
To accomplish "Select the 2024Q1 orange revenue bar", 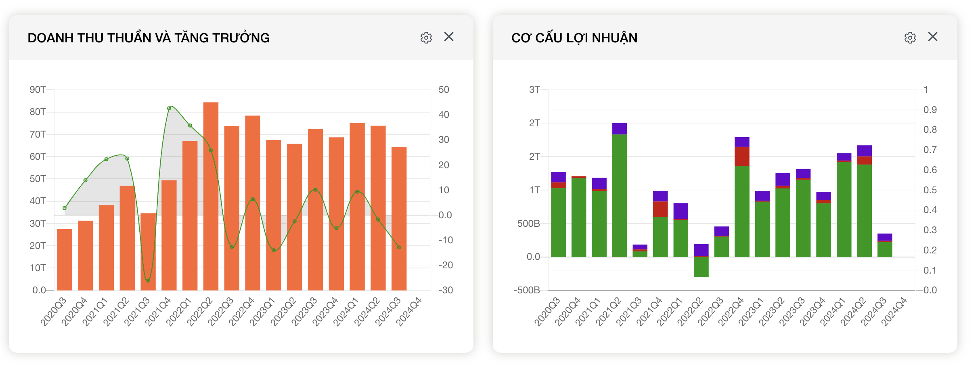I will point(357,207).
